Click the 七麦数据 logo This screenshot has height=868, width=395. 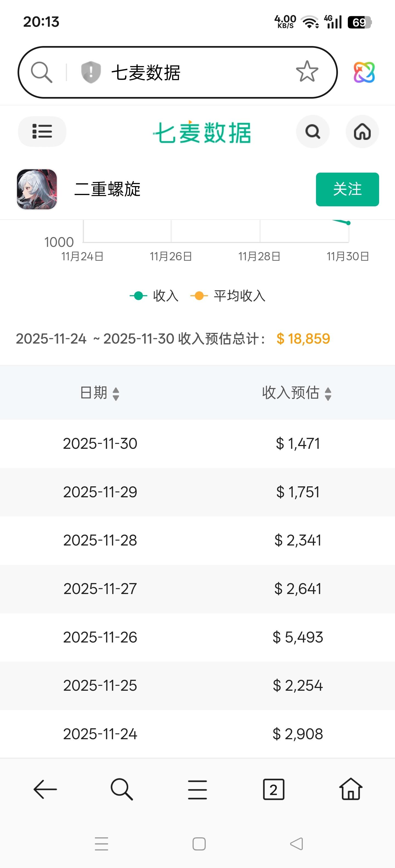[x=202, y=132]
